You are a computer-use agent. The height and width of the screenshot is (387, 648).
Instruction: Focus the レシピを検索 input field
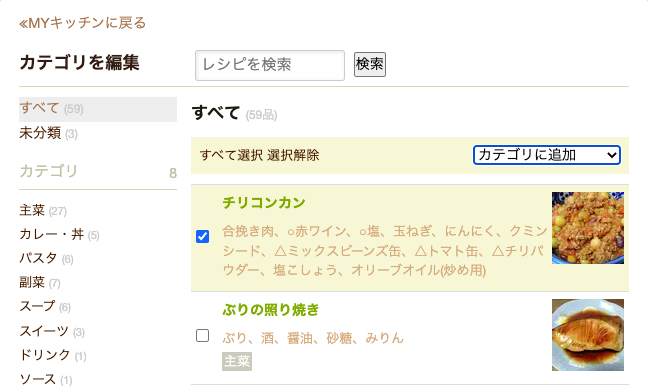pyautogui.click(x=270, y=65)
